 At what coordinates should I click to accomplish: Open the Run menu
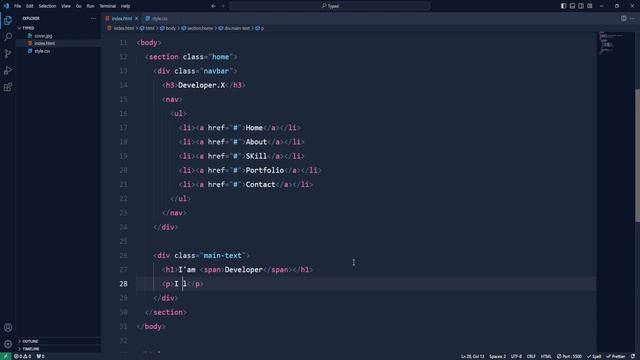tap(90, 6)
